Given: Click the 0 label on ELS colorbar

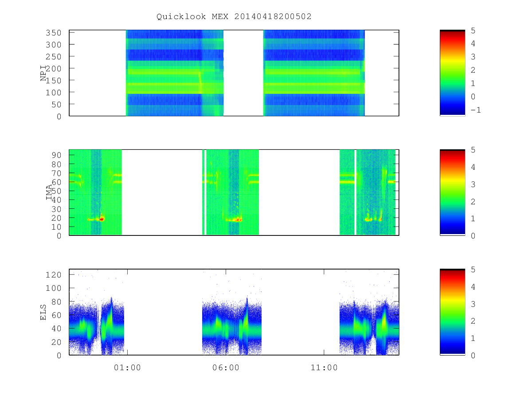Looking at the screenshot, I should [x=473, y=355].
